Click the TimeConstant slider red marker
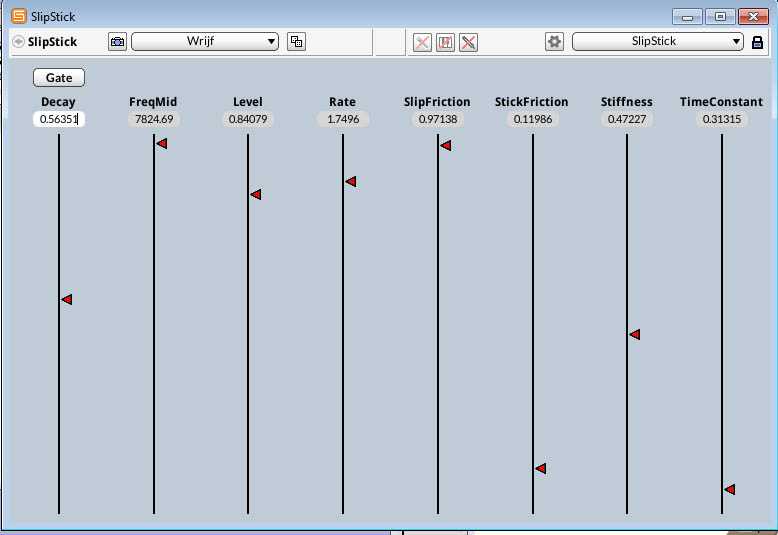This screenshot has width=778, height=535. [730, 489]
